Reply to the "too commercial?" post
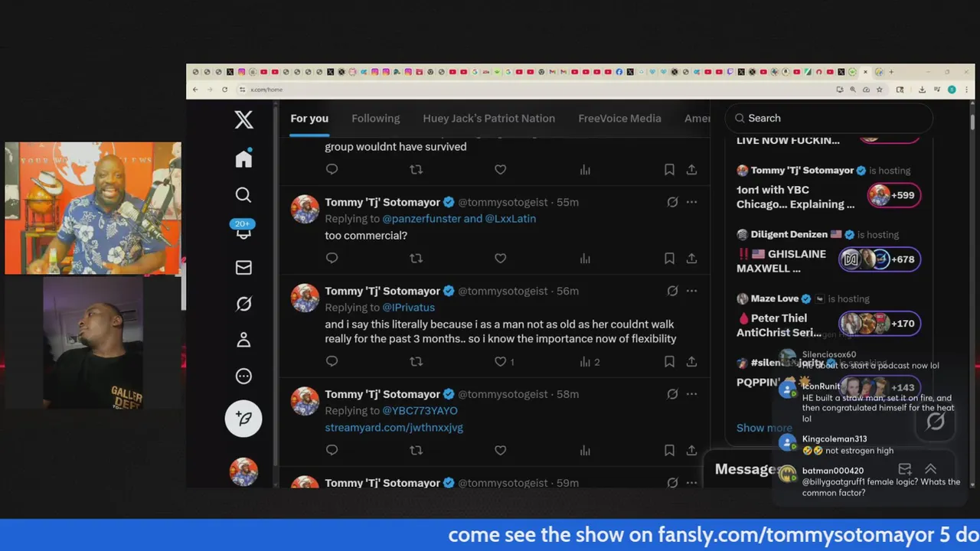The height and width of the screenshot is (551, 980). pyautogui.click(x=332, y=258)
